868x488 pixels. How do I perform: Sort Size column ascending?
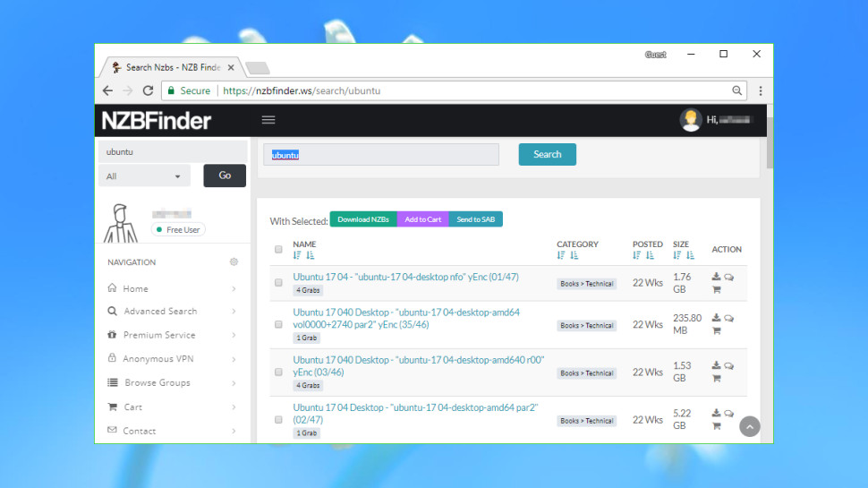[x=690, y=255]
